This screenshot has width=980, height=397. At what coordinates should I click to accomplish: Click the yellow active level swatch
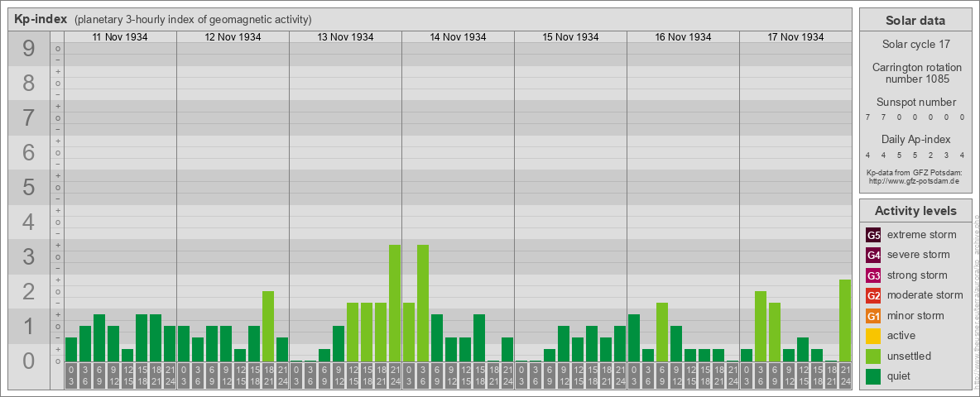pyautogui.click(x=873, y=336)
